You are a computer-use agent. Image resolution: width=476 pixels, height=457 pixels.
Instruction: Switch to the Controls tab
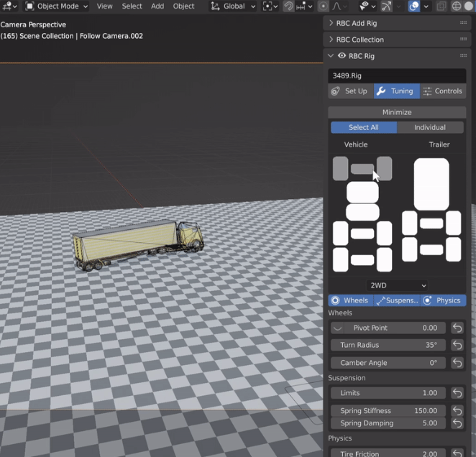442,91
